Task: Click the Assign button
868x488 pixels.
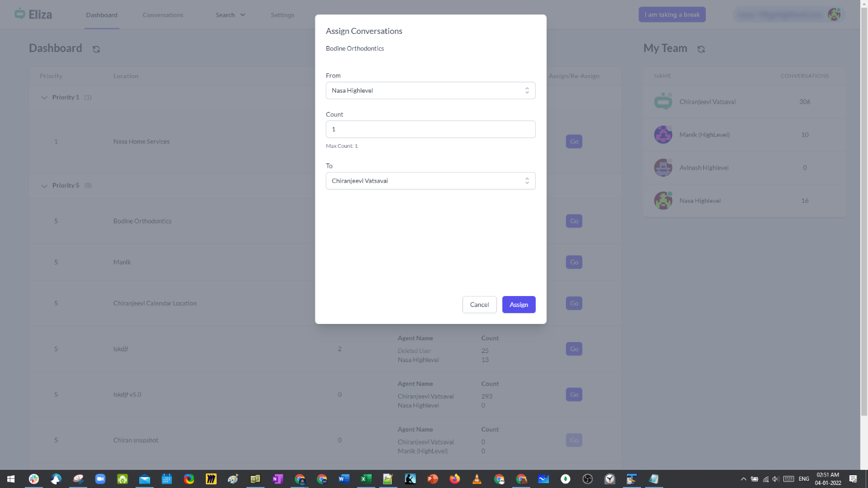Action: [x=519, y=305]
